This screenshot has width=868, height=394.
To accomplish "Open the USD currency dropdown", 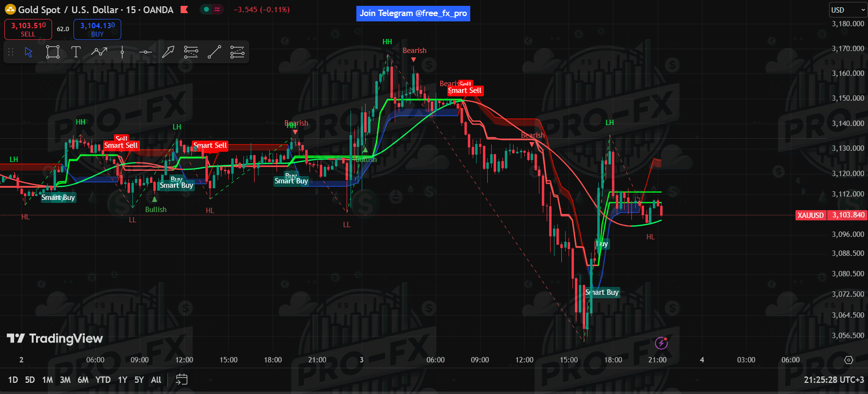I will point(848,10).
